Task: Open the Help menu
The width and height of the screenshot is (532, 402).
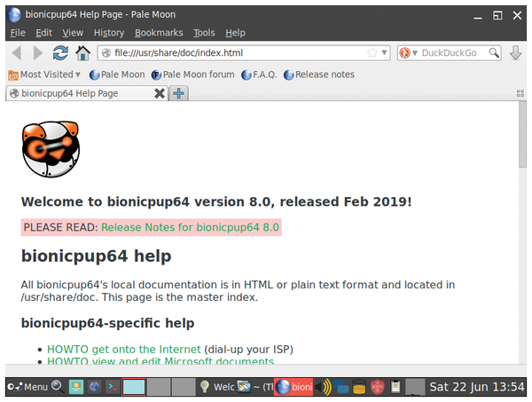Action: pyautogui.click(x=235, y=33)
